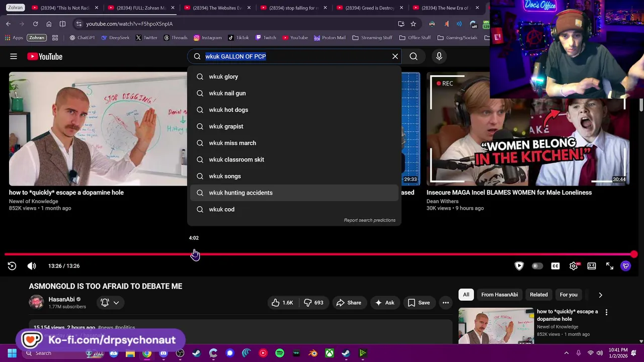644x362 pixels.
Task: Show hidden system tray icons chevron
Action: (x=566, y=353)
